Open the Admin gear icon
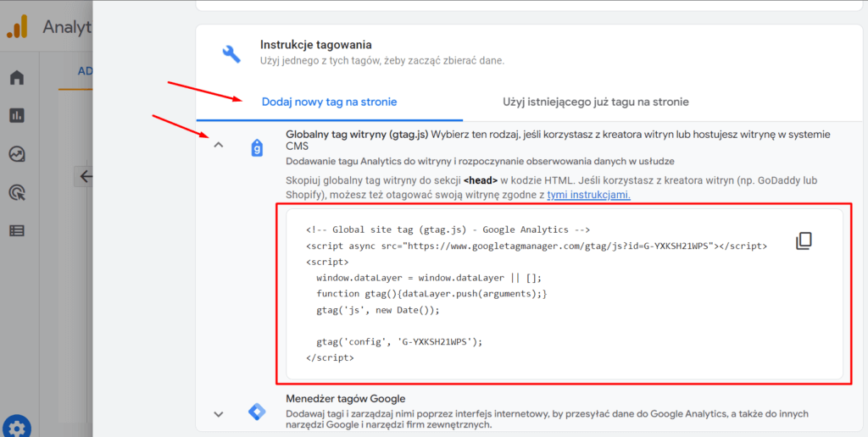 click(17, 429)
